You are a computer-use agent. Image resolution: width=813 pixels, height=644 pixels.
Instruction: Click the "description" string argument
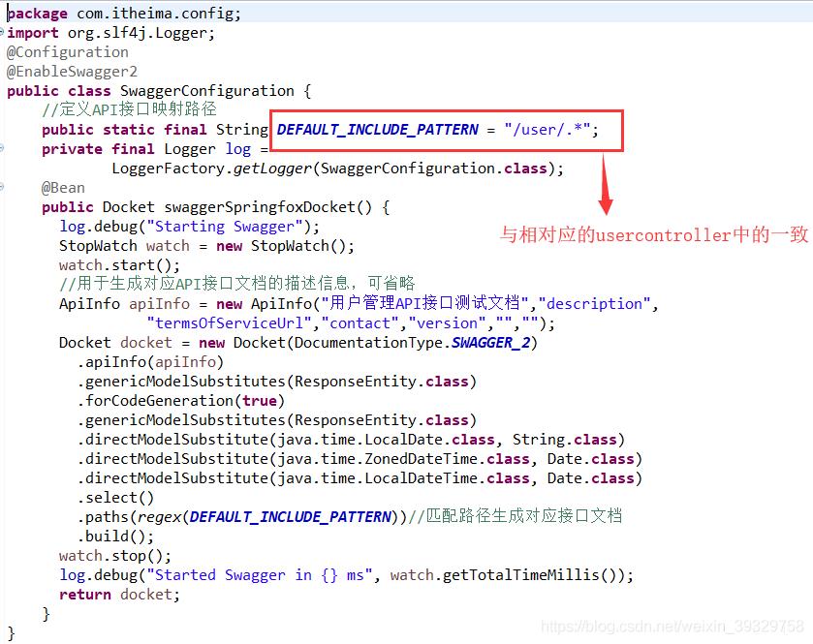pos(595,304)
